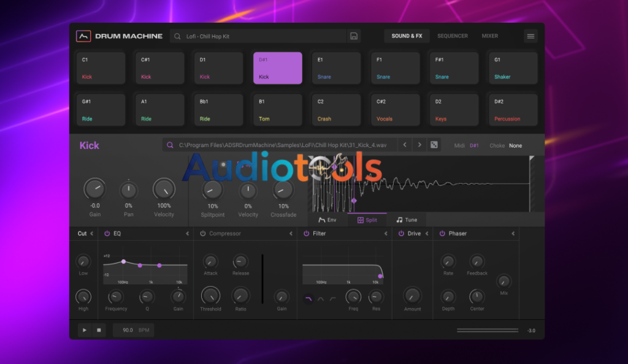Open the Choke dropdown showing None

(x=515, y=146)
